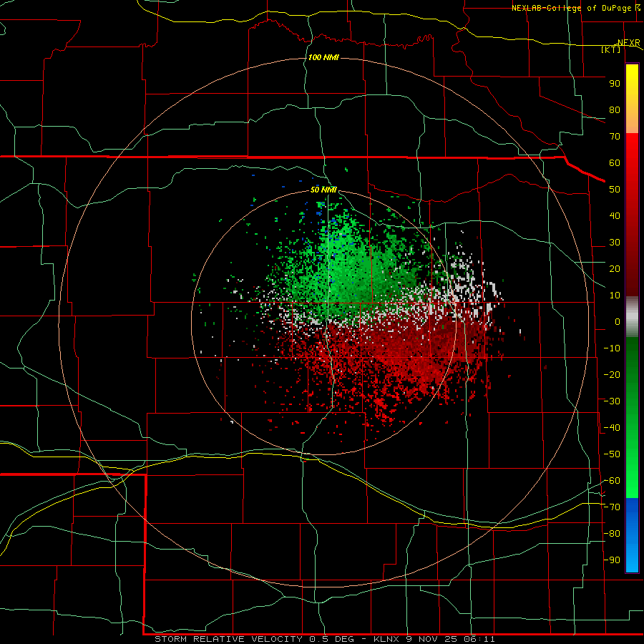This screenshot has height=644, width=644.
Task: Click the gray zero-velocity segment of the color bar
Action: (632, 316)
